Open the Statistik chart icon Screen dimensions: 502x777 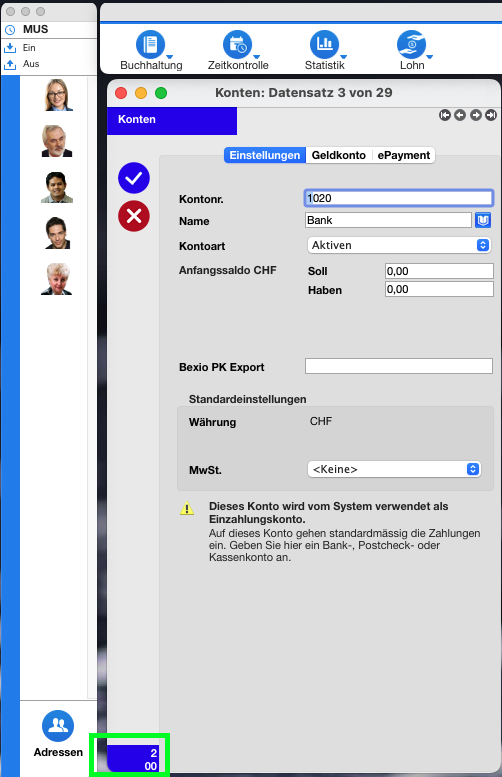coord(324,45)
